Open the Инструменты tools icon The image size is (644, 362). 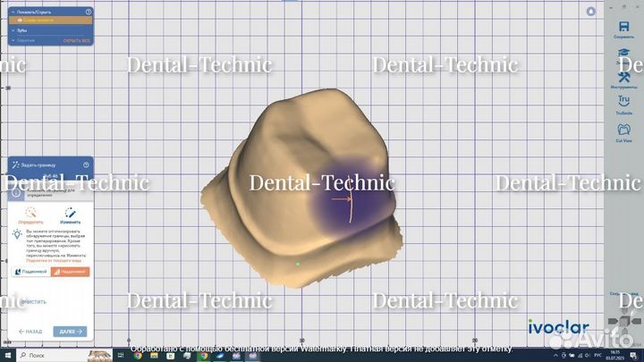click(624, 78)
